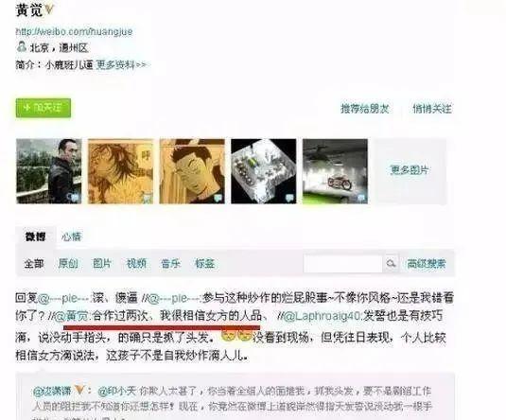The image size is (506, 420).
Task: Click the verified badge next to 边潇潇
Action: coord(79,391)
